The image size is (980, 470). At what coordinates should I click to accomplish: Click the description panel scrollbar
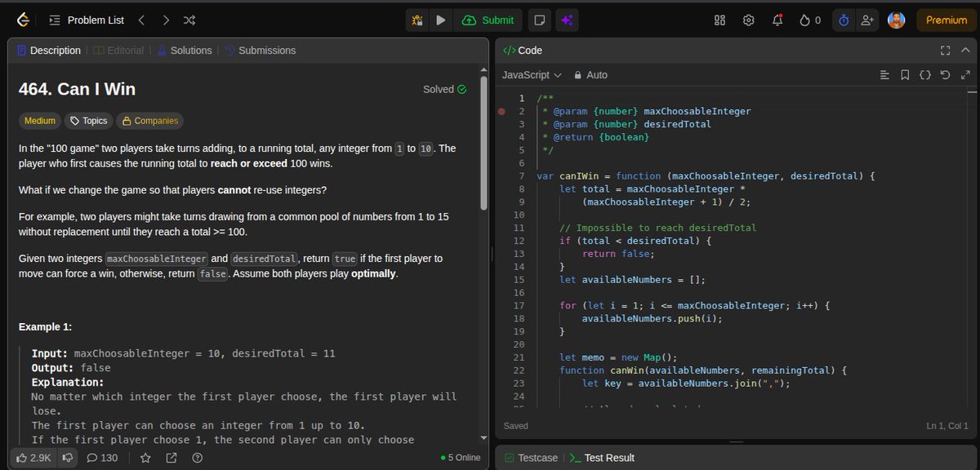click(483, 143)
